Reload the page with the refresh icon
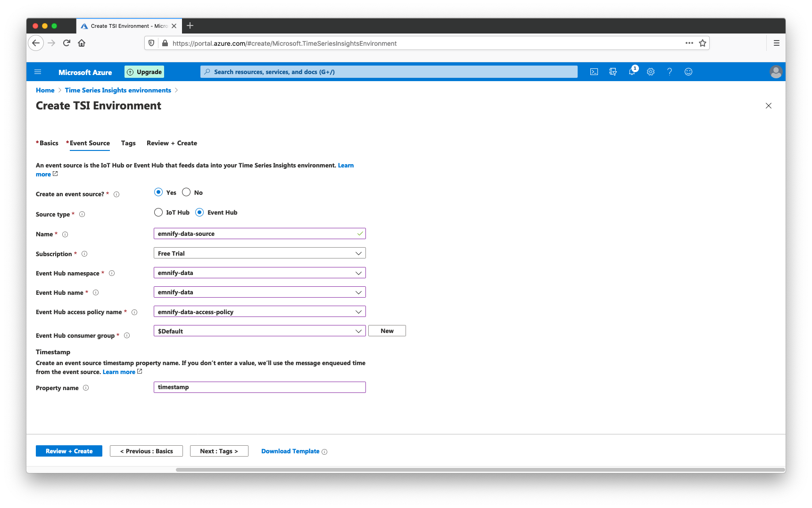The image size is (812, 508). point(66,43)
